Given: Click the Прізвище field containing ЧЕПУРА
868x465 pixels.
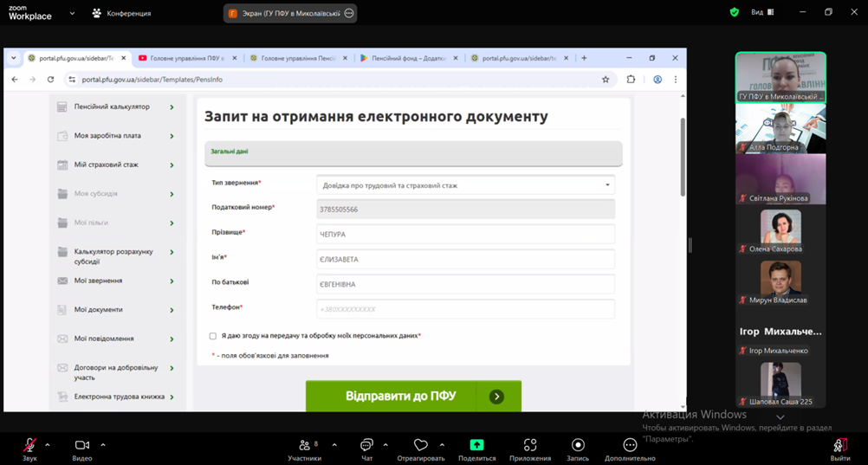Looking at the screenshot, I should [465, 234].
